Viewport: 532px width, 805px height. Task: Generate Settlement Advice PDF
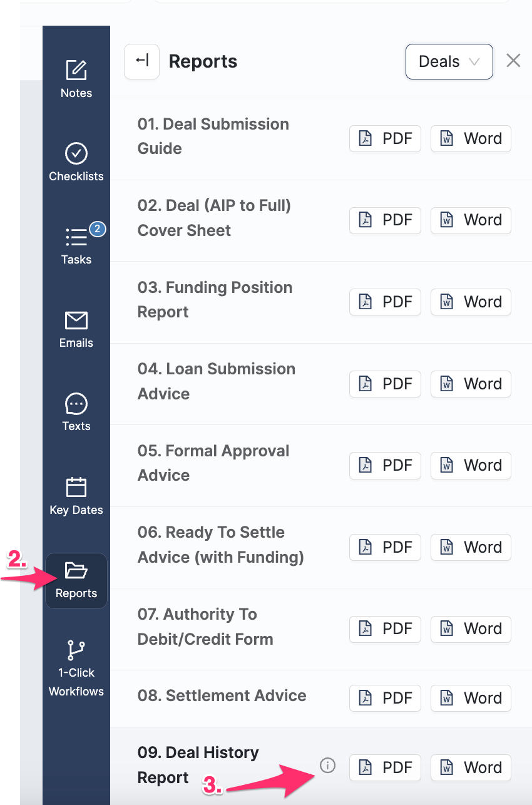[385, 698]
